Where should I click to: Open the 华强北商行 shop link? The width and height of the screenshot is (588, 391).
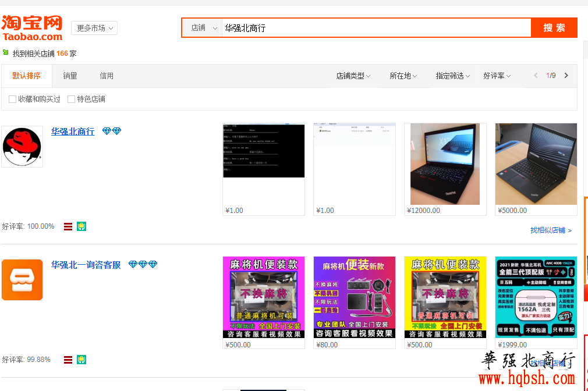pos(73,131)
